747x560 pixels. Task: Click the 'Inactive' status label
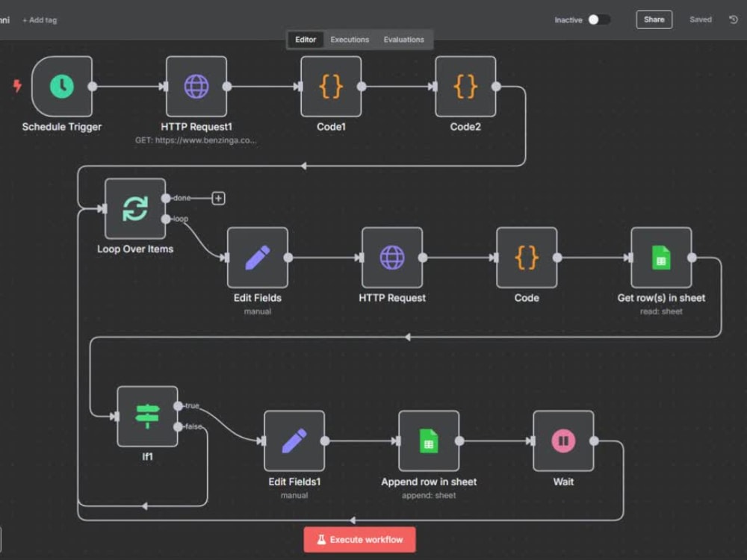568,20
